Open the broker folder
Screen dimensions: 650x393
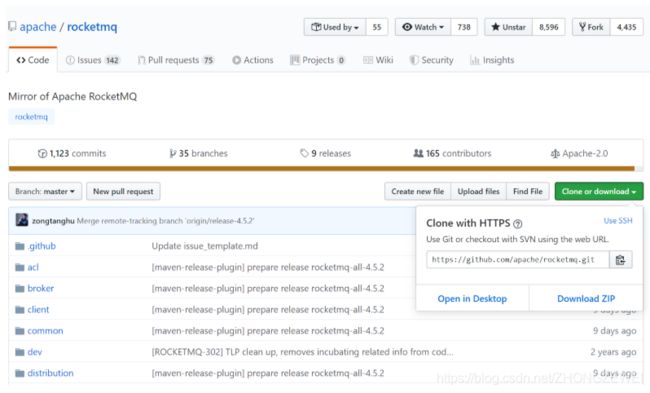coord(41,289)
